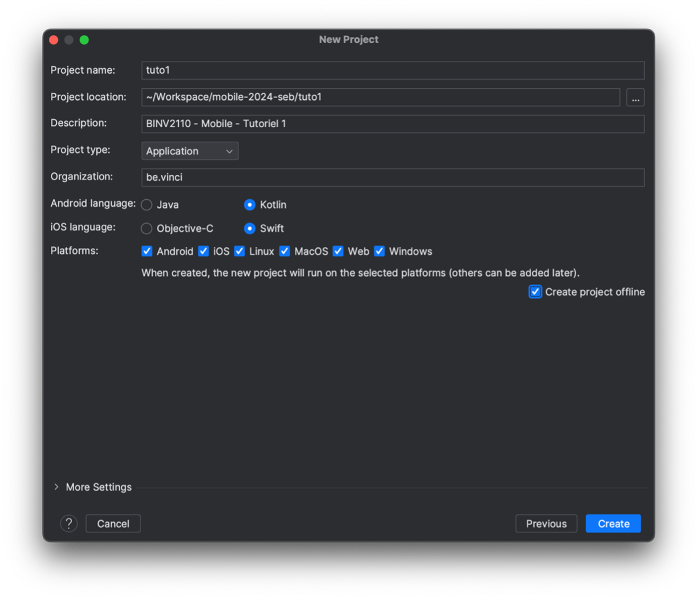Open the project location browse button
700x601 pixels.
click(x=635, y=98)
